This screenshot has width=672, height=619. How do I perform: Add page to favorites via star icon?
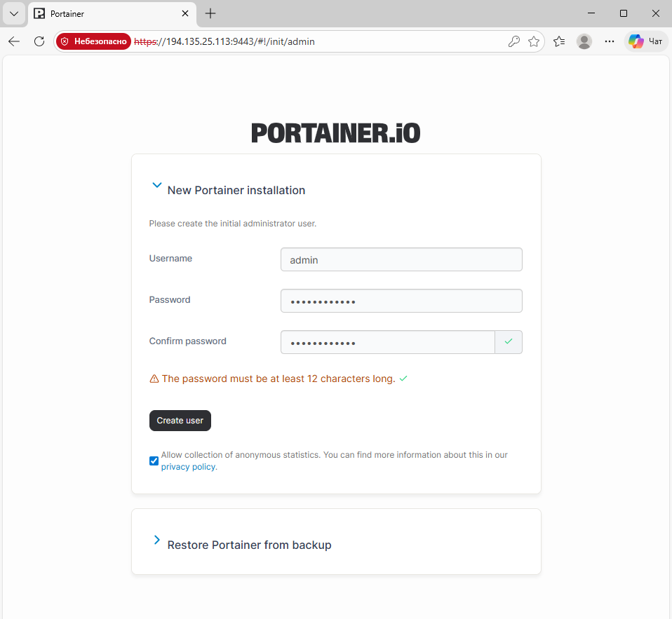point(534,41)
